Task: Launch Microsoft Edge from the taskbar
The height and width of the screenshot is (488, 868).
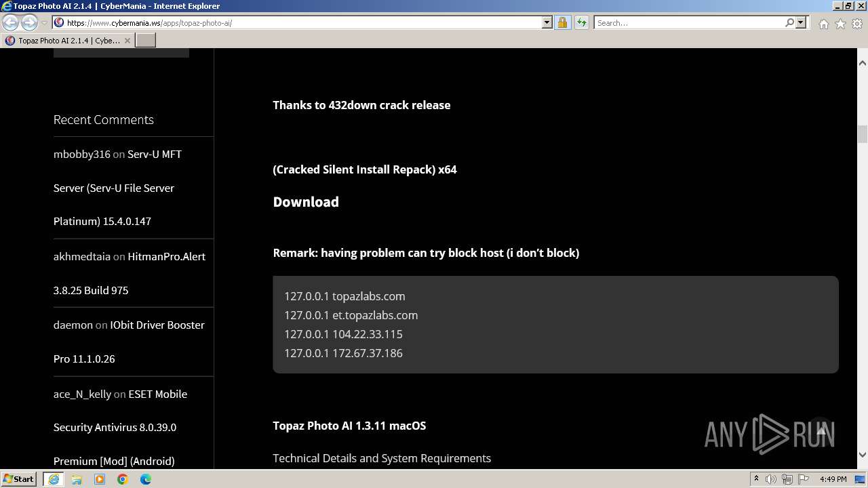Action: point(146,479)
